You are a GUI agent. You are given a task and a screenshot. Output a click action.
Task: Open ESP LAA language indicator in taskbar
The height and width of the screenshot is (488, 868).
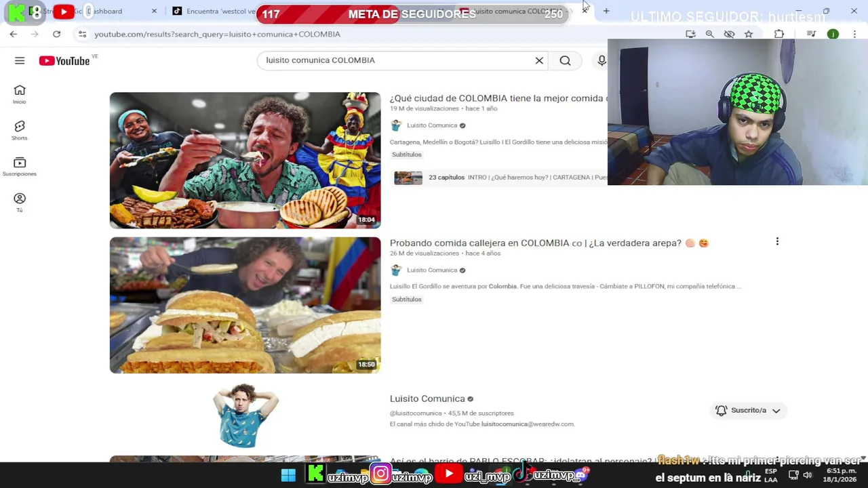771,475
